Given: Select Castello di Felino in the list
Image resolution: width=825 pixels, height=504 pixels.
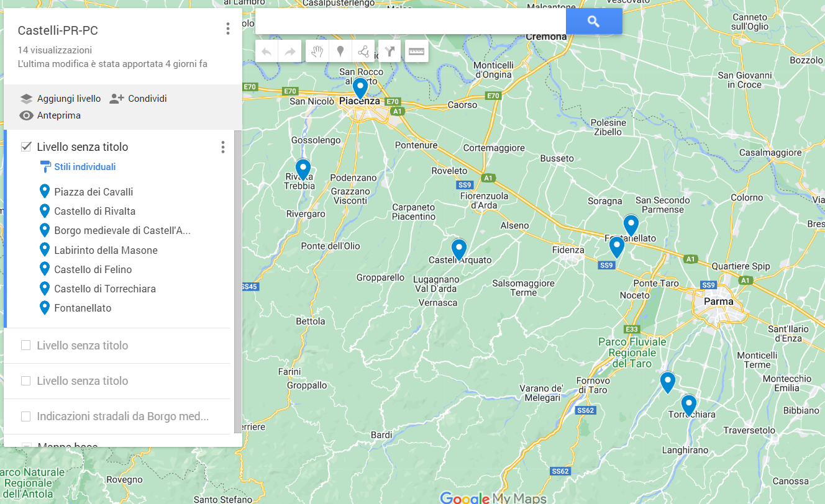Looking at the screenshot, I should click(x=93, y=269).
